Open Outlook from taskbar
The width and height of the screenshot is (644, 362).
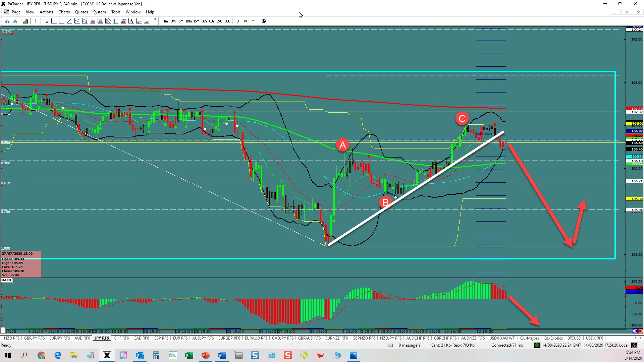click(x=140, y=355)
